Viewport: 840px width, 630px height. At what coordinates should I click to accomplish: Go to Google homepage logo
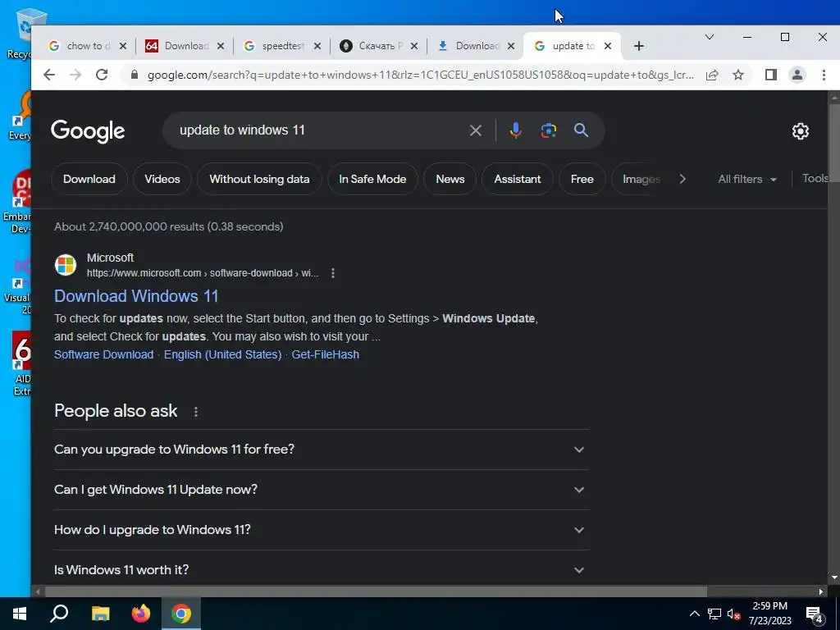click(88, 131)
